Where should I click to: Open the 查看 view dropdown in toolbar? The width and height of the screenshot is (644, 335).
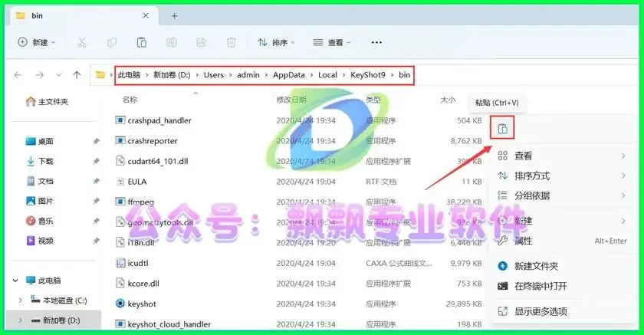(331, 42)
